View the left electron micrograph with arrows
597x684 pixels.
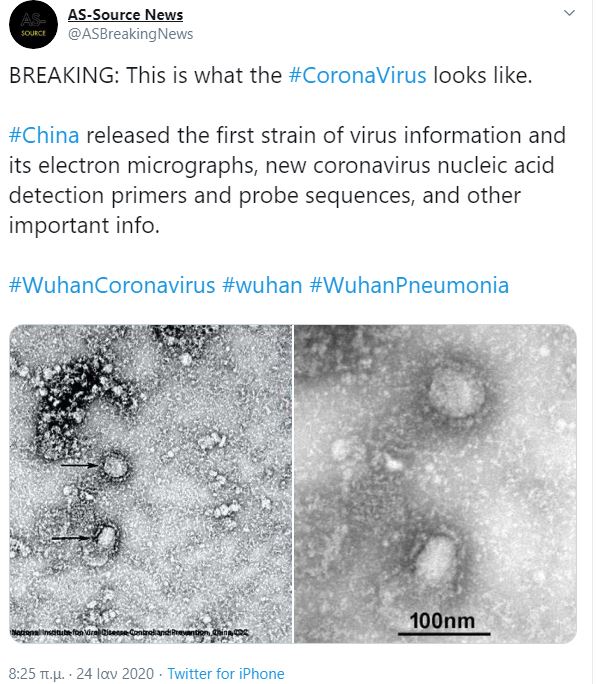click(x=151, y=484)
